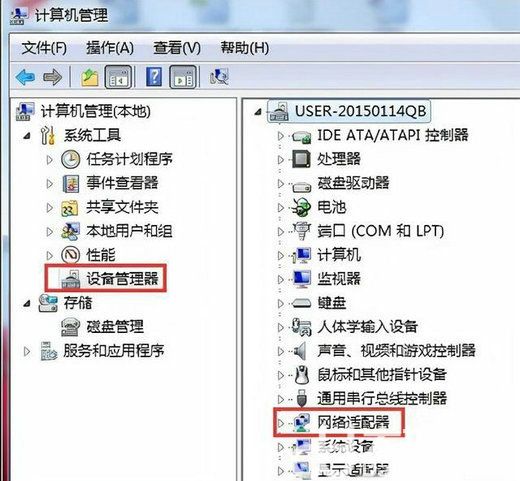Collapse the 系统工具 tree node
The image size is (520, 481).
pyautogui.click(x=27, y=136)
